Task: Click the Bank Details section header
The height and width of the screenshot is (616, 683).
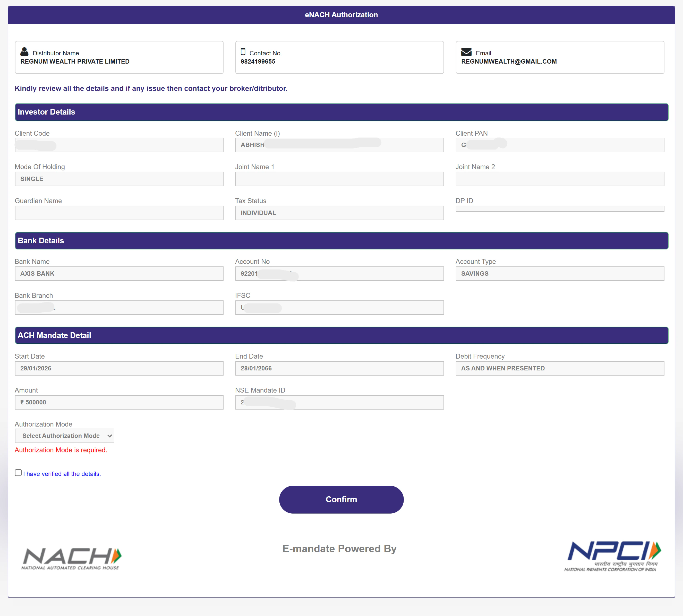Action: [x=341, y=241]
